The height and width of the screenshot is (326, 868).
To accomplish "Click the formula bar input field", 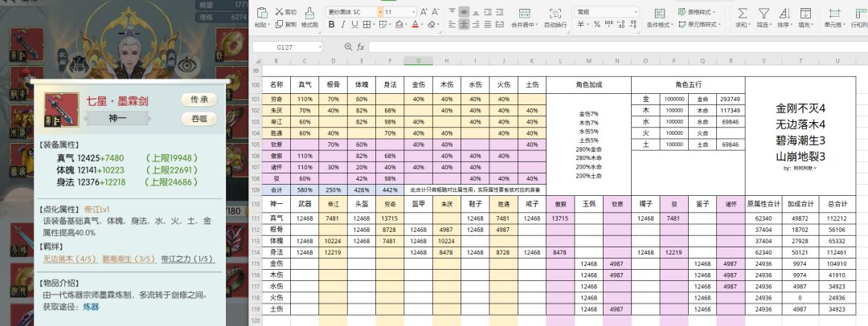I will coord(616,47).
